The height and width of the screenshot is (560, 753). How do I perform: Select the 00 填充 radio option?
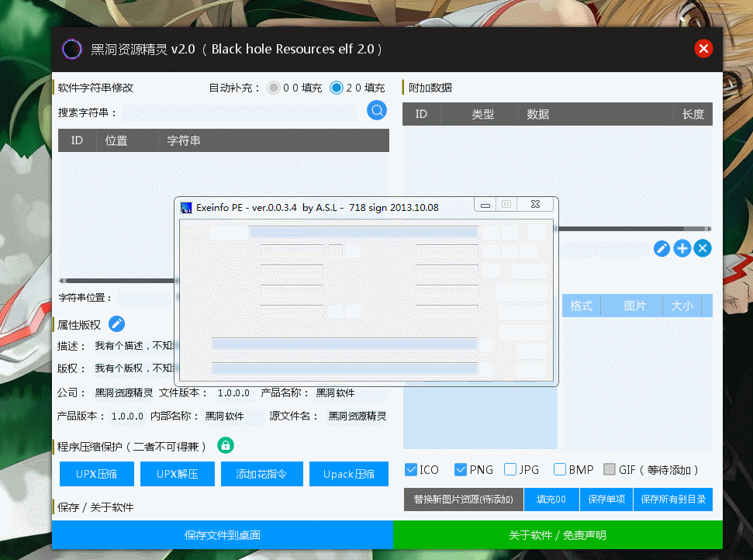(274, 88)
